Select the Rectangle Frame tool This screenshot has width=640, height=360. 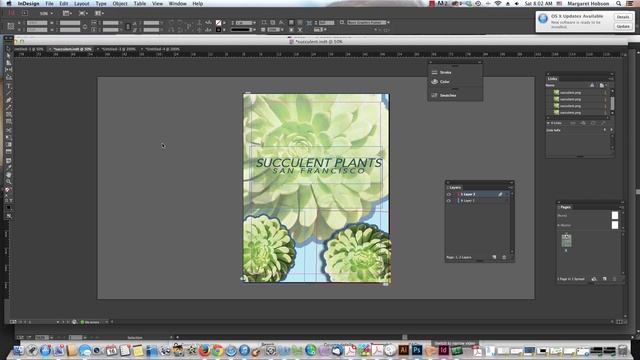[x=9, y=115]
